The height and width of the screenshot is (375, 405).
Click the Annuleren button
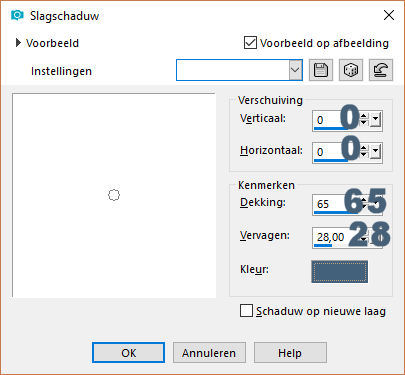(209, 353)
